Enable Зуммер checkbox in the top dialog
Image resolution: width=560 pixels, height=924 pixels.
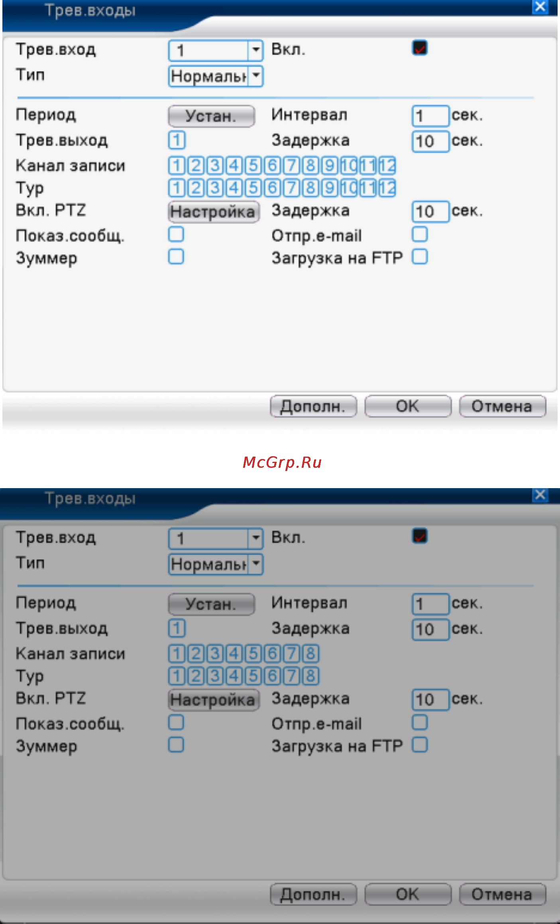click(176, 257)
